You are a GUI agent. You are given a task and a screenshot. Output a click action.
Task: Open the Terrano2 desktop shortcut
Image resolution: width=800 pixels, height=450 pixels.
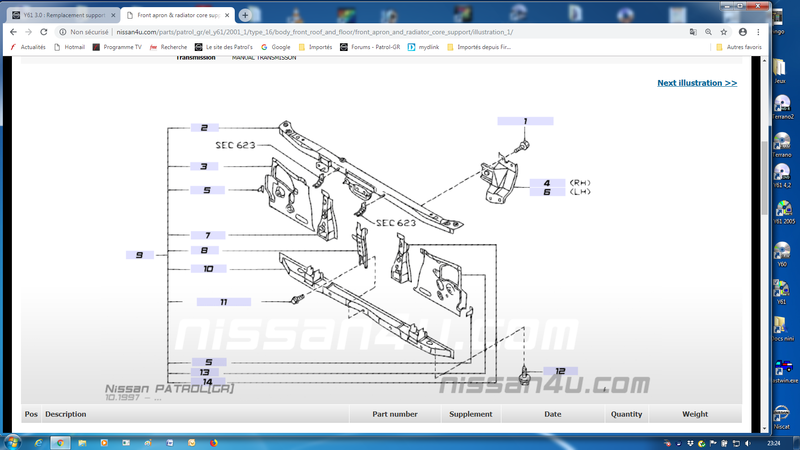click(782, 107)
